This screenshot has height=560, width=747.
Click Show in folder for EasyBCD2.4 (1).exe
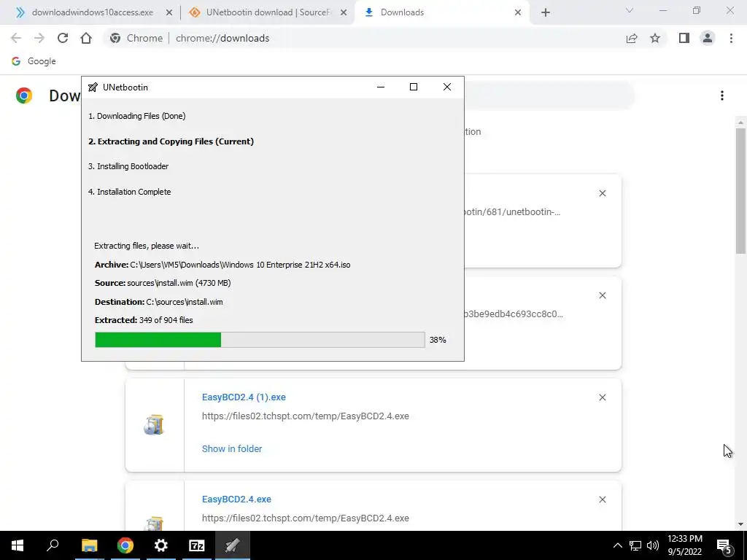232,448
